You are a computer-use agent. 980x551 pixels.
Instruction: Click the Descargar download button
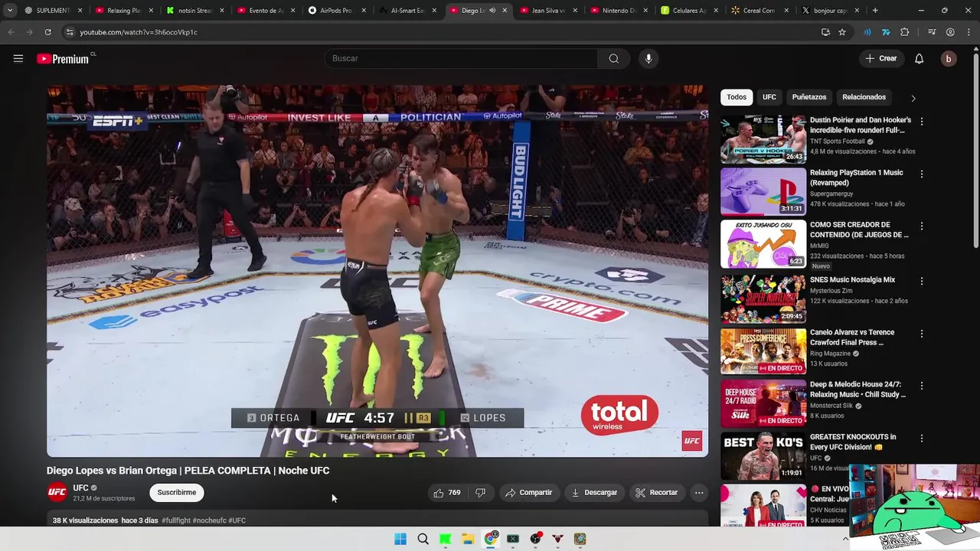tap(594, 493)
